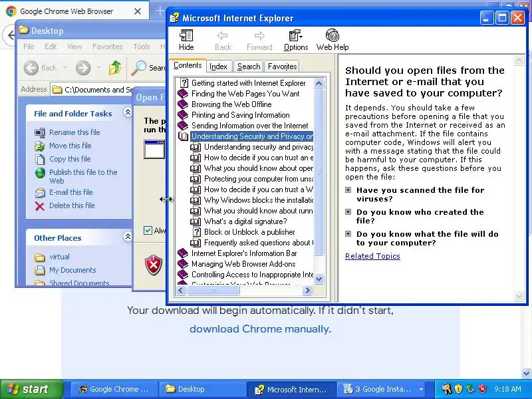Click 'E-mail this file' task

click(71, 192)
